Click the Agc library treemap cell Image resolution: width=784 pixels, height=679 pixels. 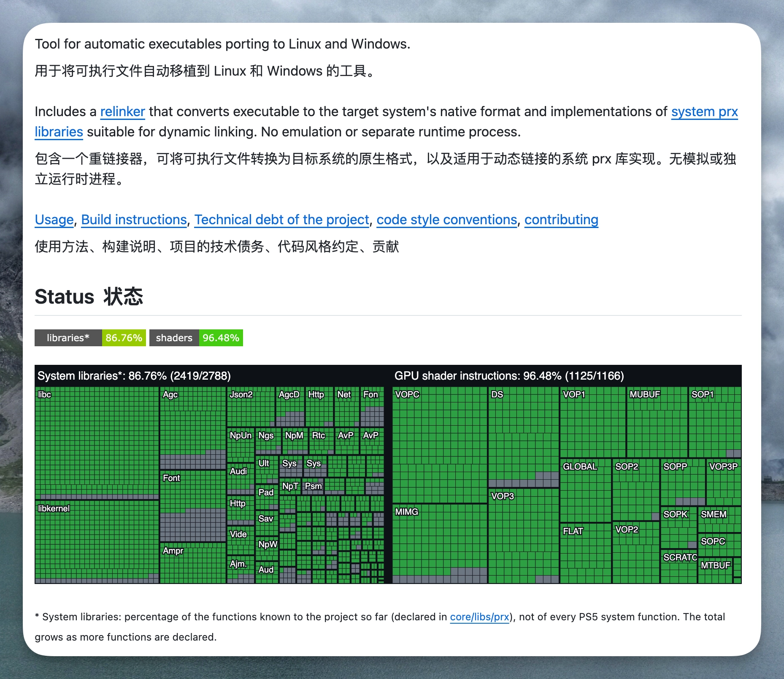193,428
